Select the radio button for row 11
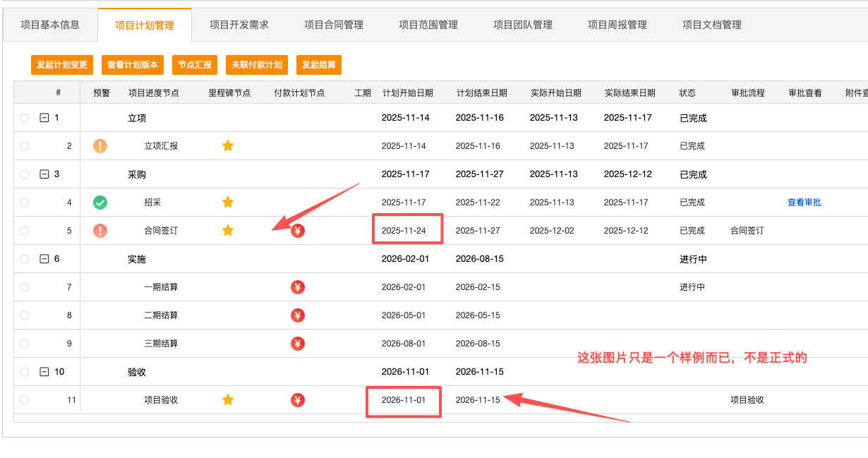The width and height of the screenshot is (868, 458). (x=25, y=400)
